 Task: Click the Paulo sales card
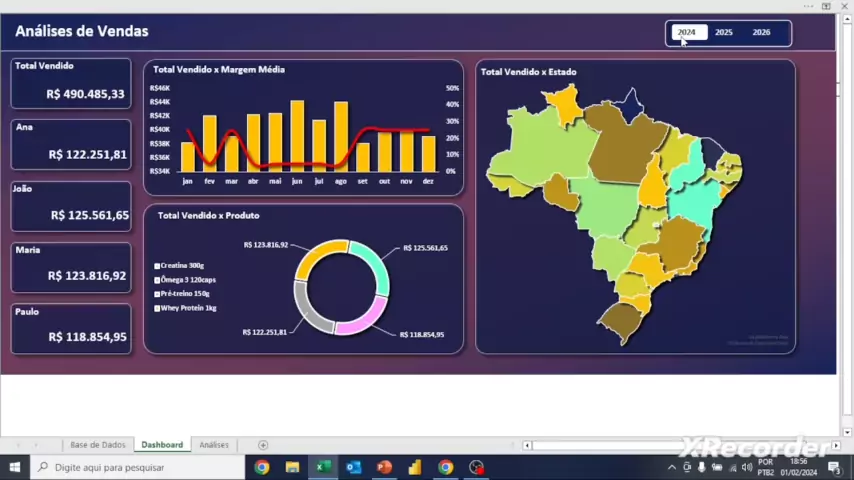click(x=71, y=328)
